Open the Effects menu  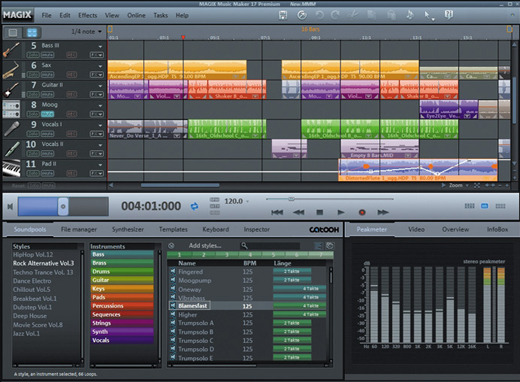tap(88, 15)
